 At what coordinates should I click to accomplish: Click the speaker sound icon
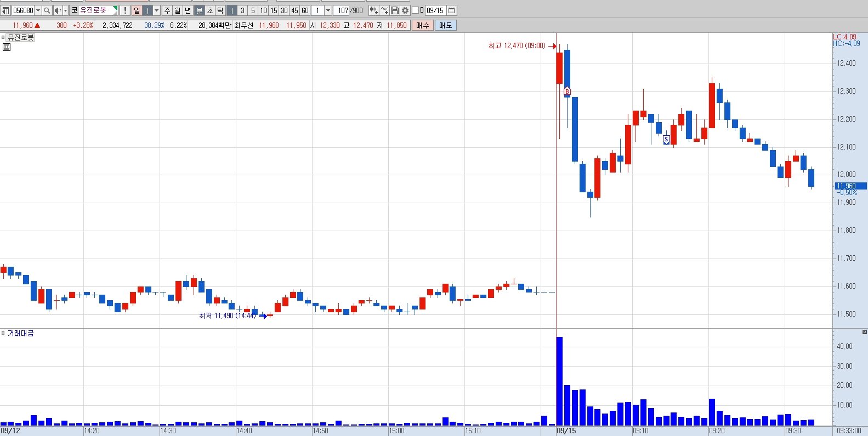(x=58, y=10)
